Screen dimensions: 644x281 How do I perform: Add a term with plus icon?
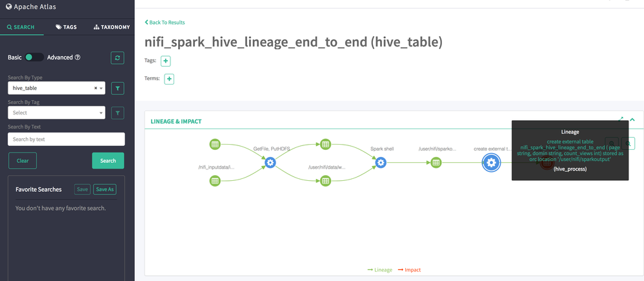click(x=169, y=79)
